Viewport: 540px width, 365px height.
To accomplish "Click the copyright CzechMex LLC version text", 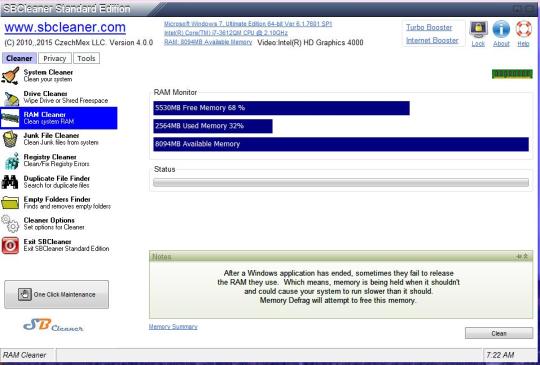I will [79, 43].
